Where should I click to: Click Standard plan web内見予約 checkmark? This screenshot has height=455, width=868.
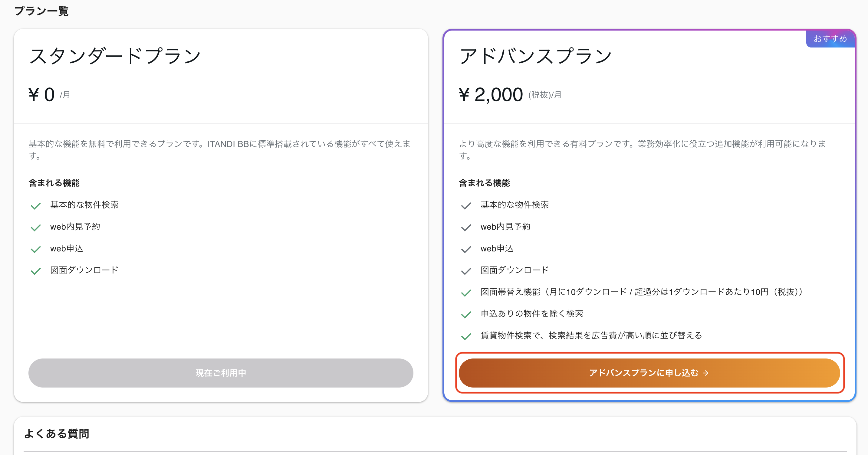coord(36,228)
